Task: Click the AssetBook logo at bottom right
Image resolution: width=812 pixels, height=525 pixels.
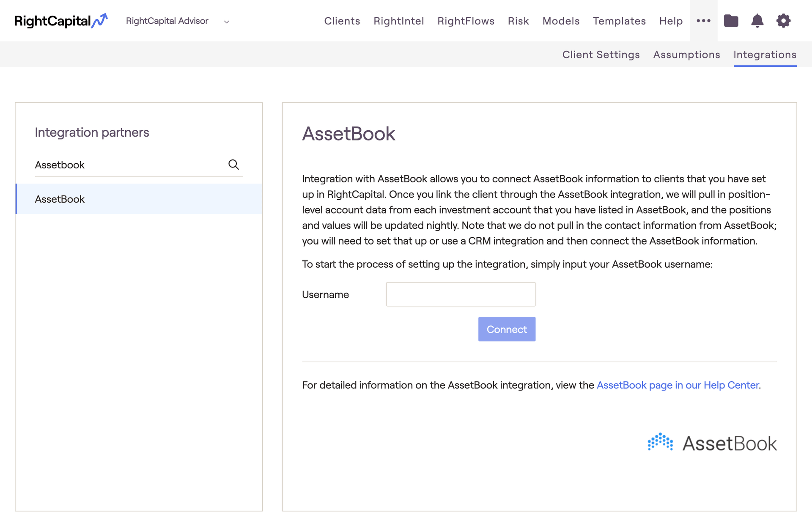Action: [x=712, y=443]
